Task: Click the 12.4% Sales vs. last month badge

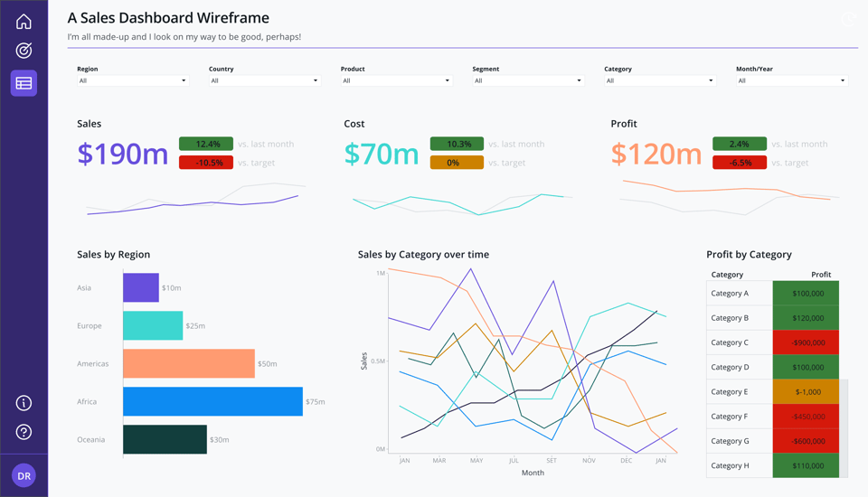Action: pos(206,144)
